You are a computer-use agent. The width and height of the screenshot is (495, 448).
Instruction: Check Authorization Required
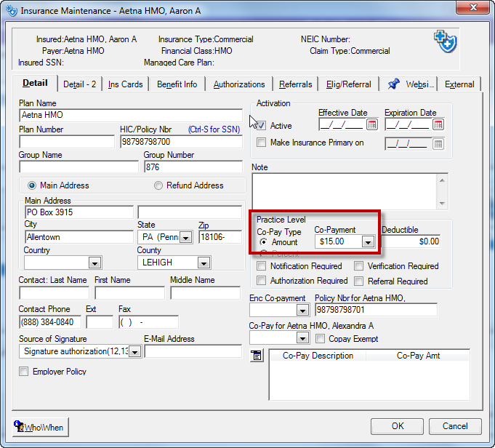pyautogui.click(x=261, y=281)
